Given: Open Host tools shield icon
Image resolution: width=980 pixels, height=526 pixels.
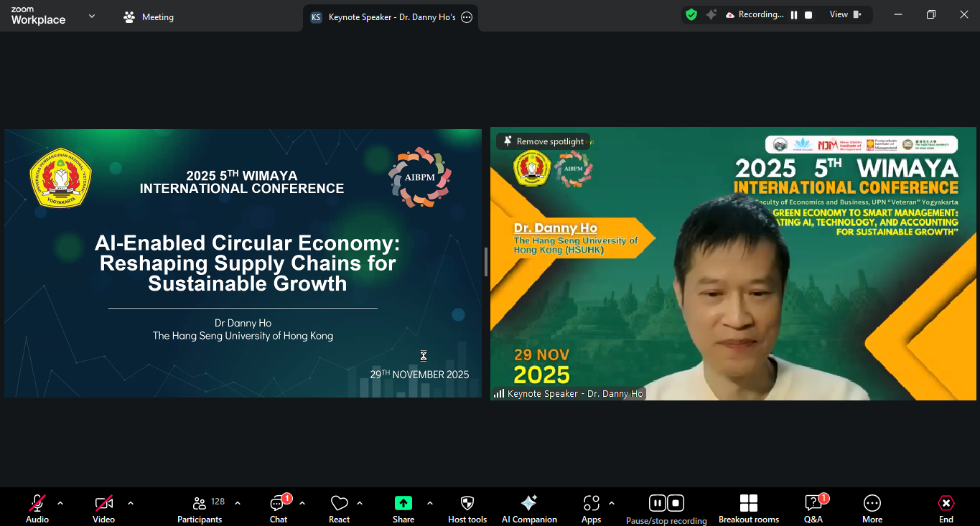Looking at the screenshot, I should (x=467, y=508).
